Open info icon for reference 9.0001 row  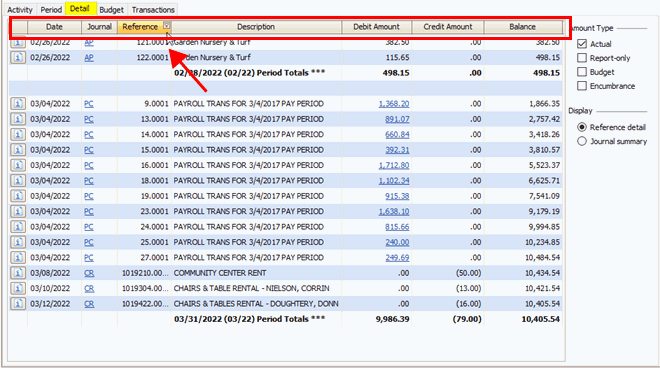pyautogui.click(x=18, y=104)
